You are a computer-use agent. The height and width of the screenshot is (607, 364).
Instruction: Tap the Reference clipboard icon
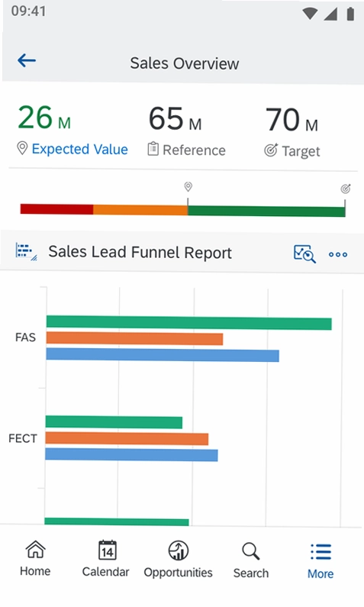click(x=153, y=149)
